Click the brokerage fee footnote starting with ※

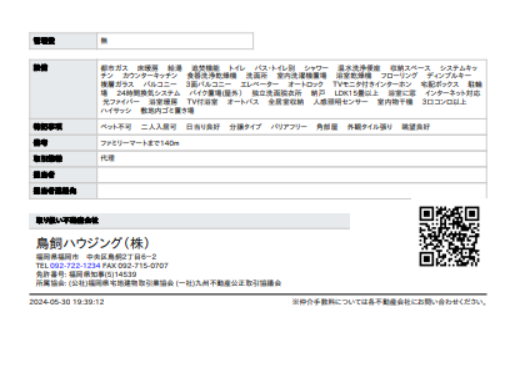tap(389, 302)
